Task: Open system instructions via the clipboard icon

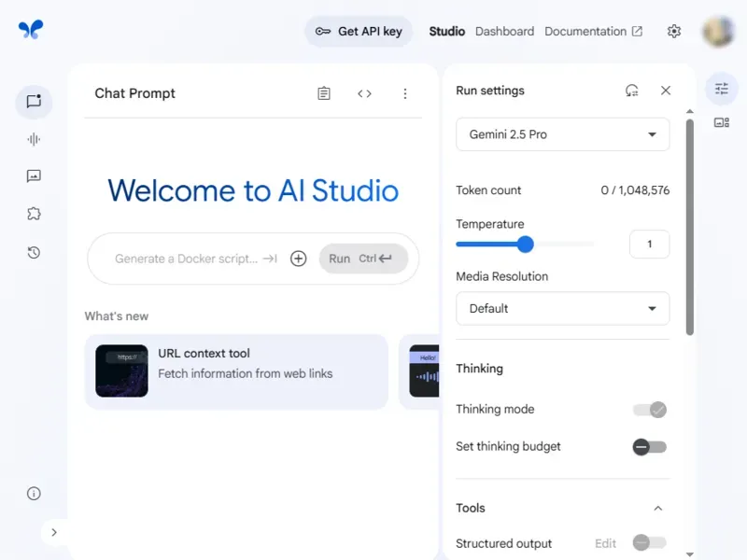Action: coord(324,92)
